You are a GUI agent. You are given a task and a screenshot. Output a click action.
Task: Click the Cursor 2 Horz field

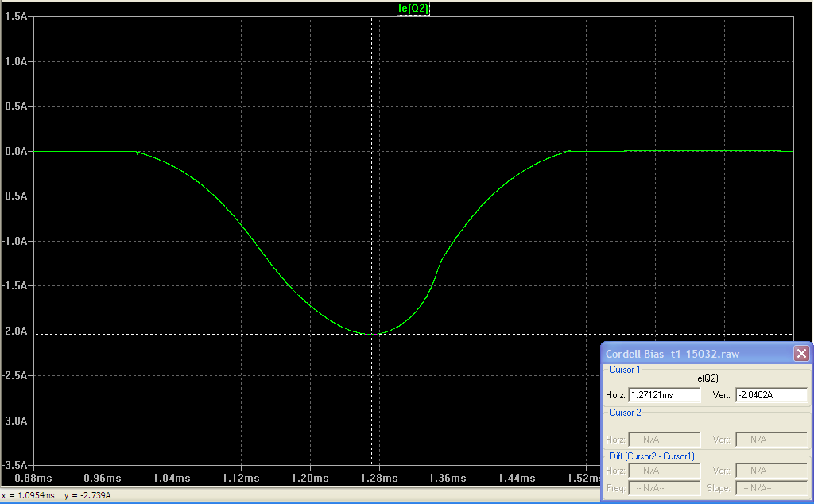click(664, 440)
